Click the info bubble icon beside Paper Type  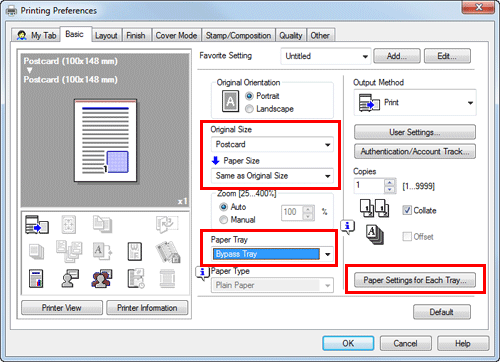tap(202, 273)
